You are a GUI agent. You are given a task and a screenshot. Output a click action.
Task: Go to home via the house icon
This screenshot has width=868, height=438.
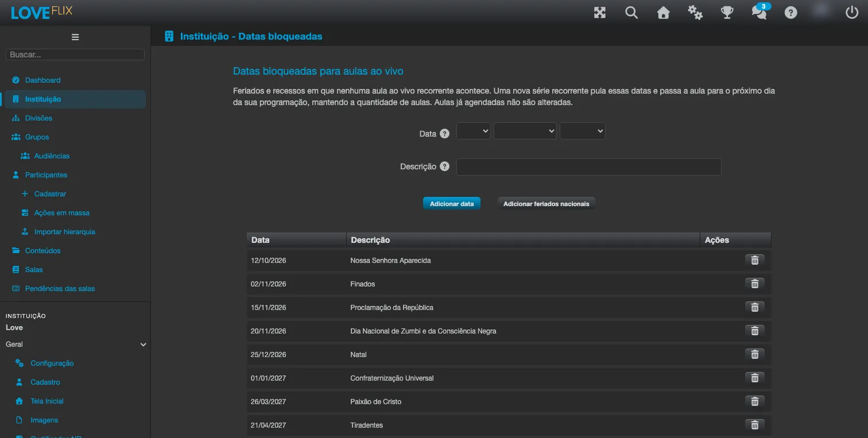coord(664,13)
